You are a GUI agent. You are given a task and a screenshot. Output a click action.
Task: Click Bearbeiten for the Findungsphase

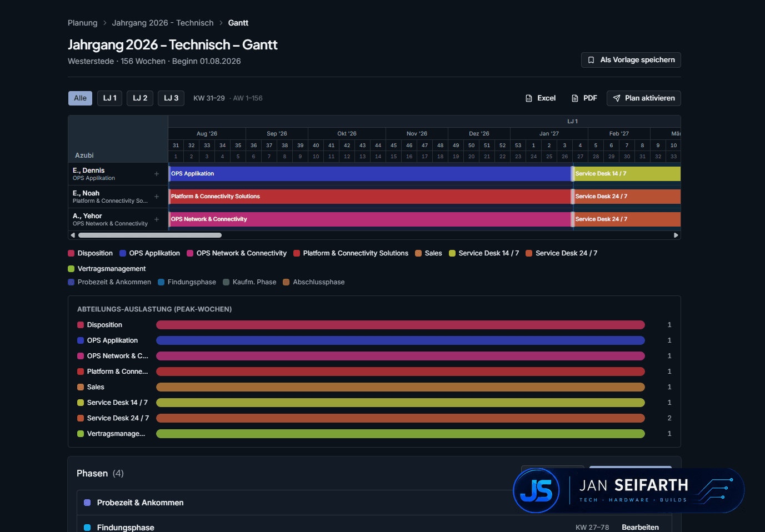(x=640, y=528)
